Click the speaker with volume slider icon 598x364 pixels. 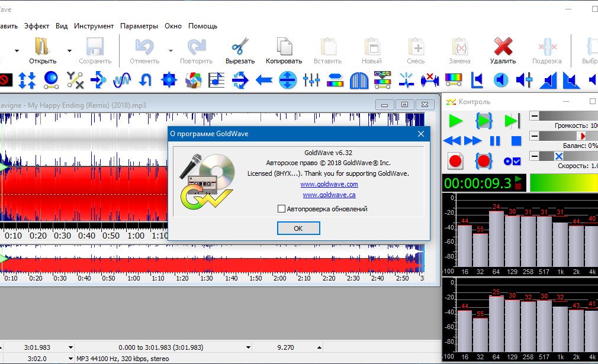tap(525, 80)
